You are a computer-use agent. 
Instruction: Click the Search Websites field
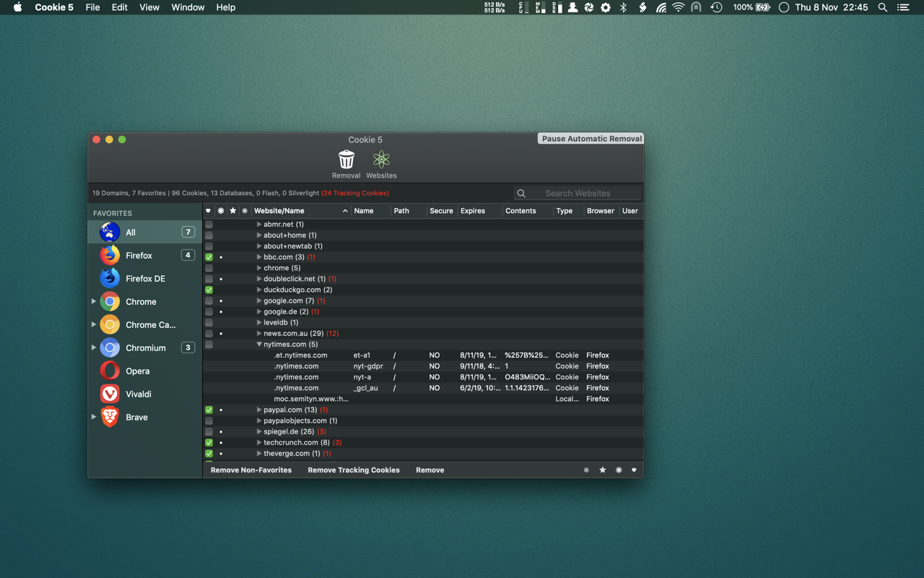click(x=577, y=193)
